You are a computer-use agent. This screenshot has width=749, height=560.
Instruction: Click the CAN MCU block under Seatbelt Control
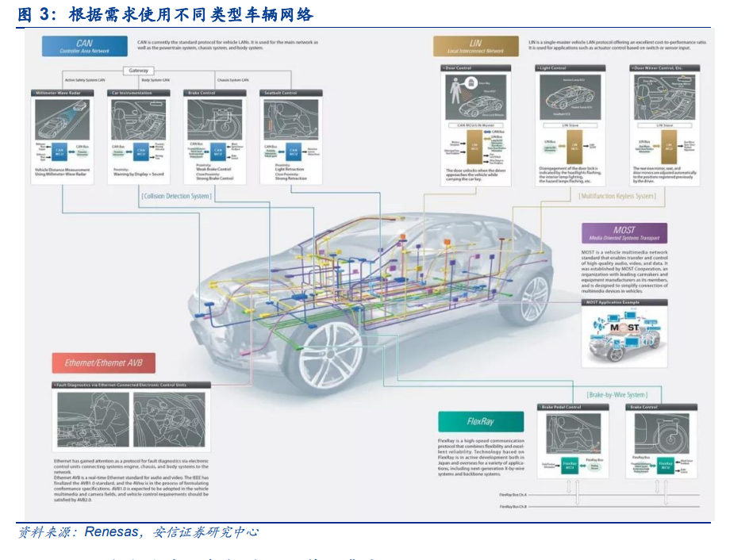(294, 152)
